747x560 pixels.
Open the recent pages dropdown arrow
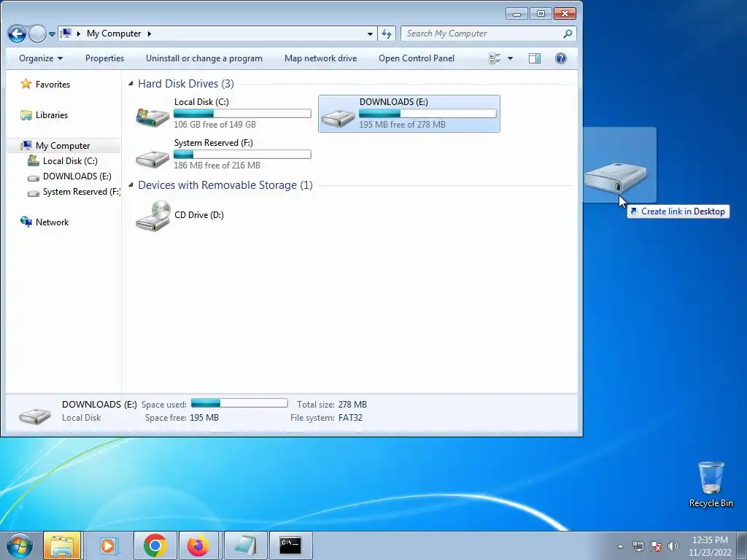point(52,34)
